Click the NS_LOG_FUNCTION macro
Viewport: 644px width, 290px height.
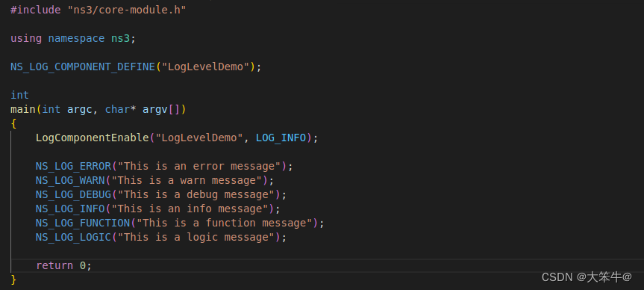(83, 223)
